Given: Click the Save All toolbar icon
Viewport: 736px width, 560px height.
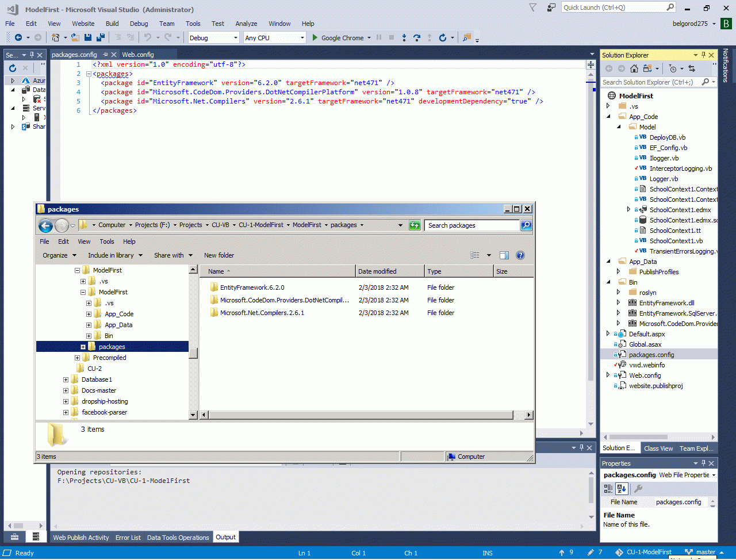Looking at the screenshot, I should [x=101, y=37].
